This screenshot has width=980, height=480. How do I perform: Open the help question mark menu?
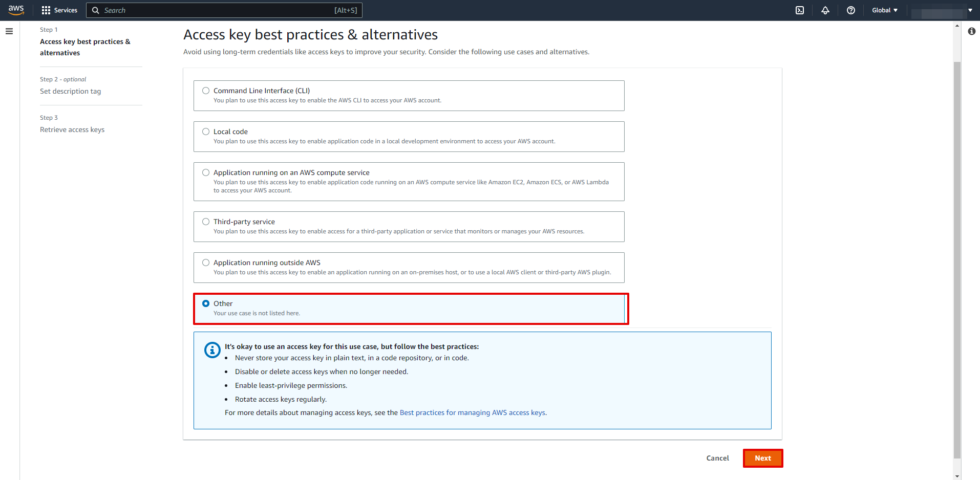pyautogui.click(x=851, y=10)
